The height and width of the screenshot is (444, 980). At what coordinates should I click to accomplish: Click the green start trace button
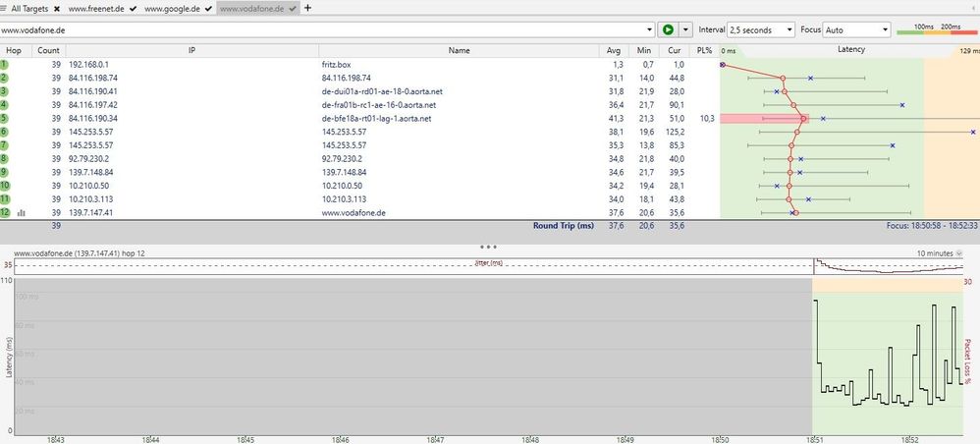(x=668, y=29)
